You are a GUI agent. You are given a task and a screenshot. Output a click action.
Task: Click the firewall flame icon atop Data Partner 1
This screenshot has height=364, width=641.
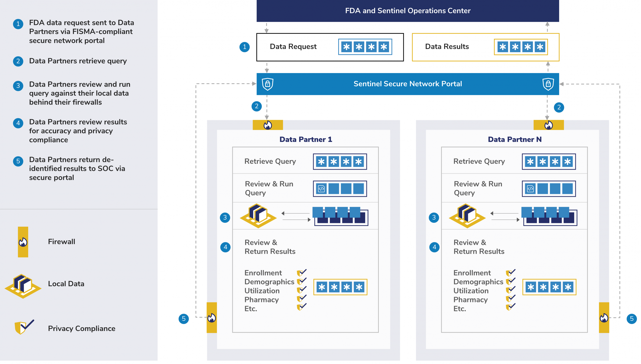coord(268,125)
